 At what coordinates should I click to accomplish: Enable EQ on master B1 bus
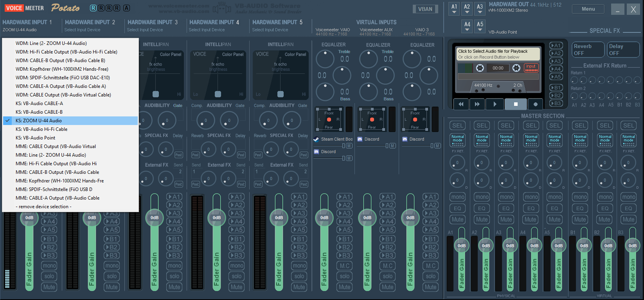point(580,208)
